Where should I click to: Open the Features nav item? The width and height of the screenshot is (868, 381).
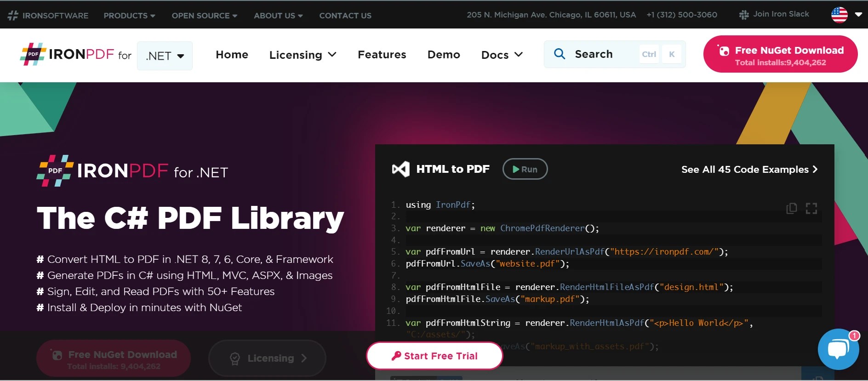click(382, 55)
